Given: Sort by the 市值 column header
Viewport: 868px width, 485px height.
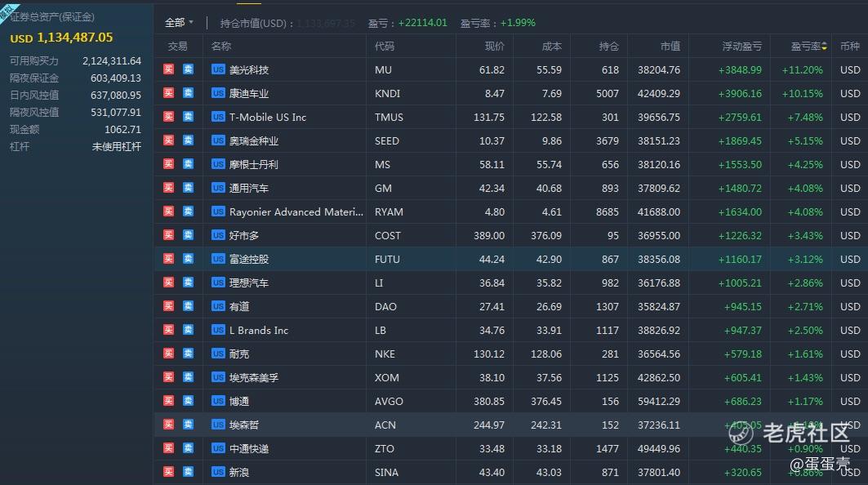Looking at the screenshot, I should pos(670,46).
